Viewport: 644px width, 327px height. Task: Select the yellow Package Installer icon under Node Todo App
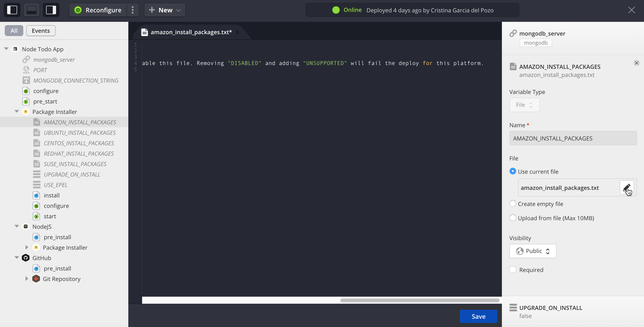[26, 112]
